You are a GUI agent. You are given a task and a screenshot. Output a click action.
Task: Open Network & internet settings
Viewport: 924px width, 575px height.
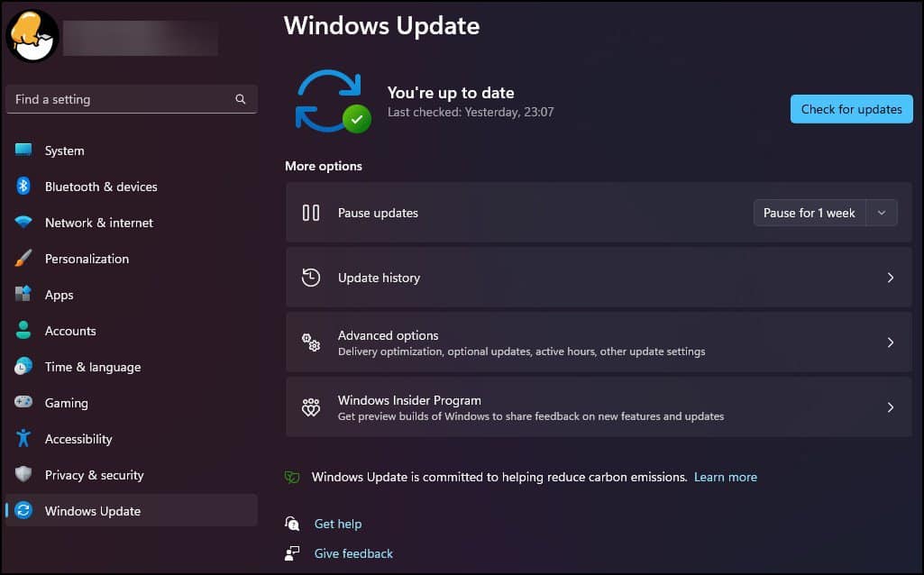[132, 223]
